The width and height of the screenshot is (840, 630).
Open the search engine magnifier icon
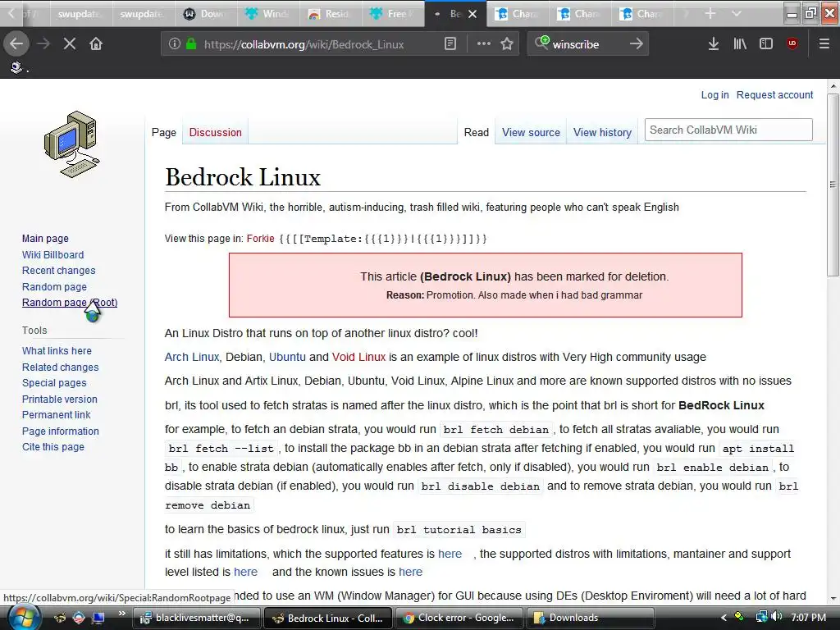pyautogui.click(x=542, y=43)
